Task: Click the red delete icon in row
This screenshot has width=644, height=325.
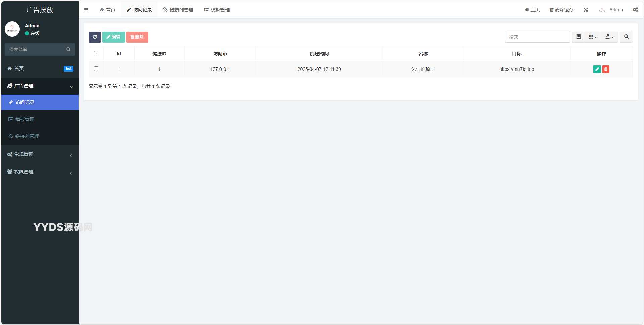Action: [606, 69]
